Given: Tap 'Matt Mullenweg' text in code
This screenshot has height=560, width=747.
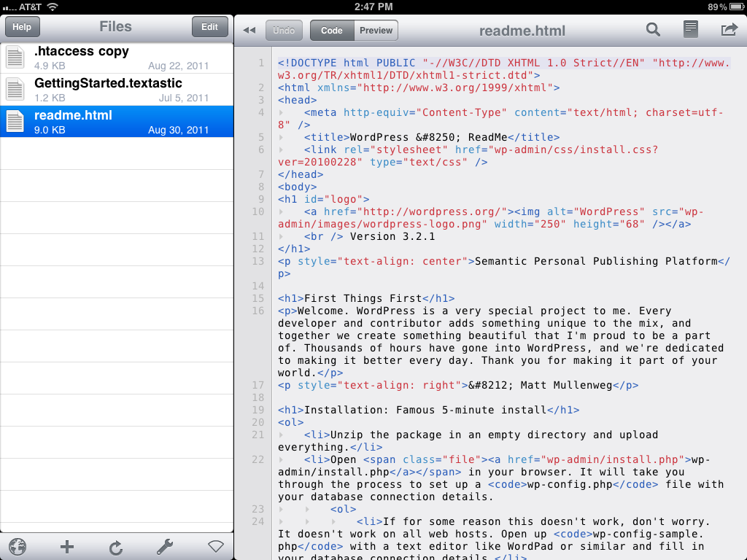Looking at the screenshot, I should point(566,385).
